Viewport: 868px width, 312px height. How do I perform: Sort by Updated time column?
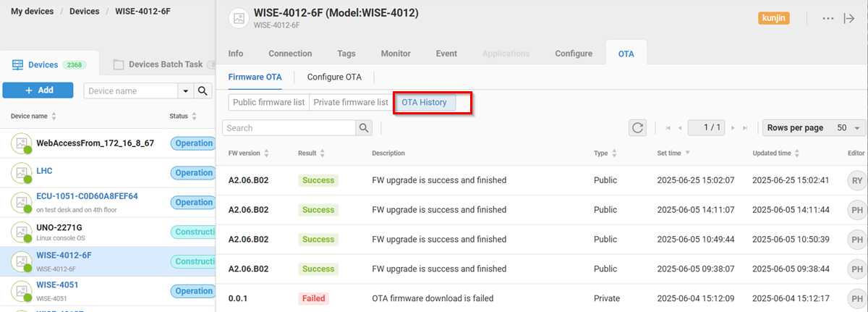click(796, 153)
